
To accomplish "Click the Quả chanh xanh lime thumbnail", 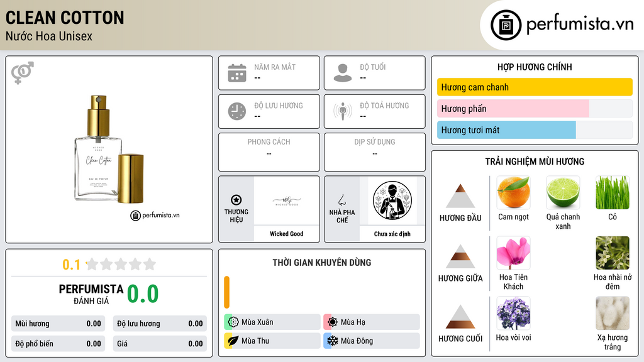I will tap(563, 192).
